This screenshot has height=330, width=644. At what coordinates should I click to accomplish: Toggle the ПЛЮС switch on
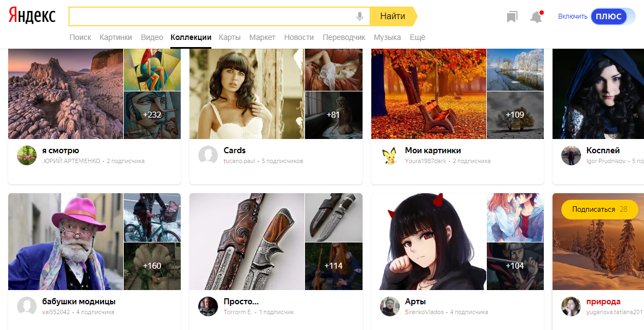point(608,16)
